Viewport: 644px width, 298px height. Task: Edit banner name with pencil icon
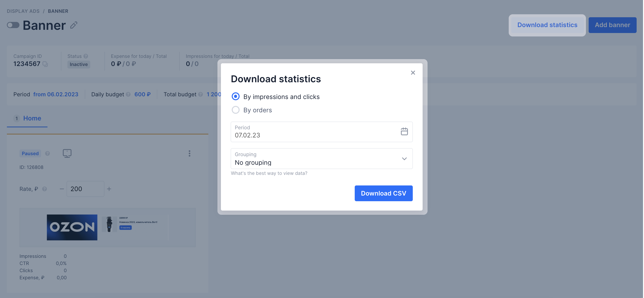coord(74,25)
